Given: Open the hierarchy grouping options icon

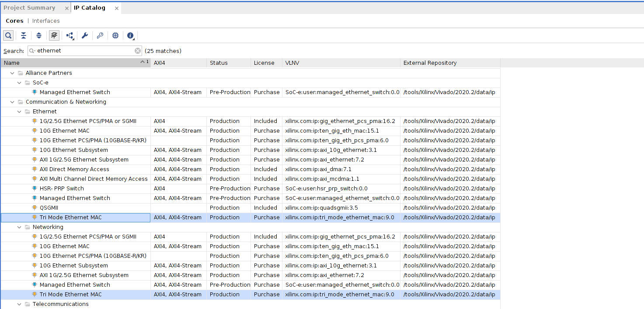Looking at the screenshot, I should [70, 35].
